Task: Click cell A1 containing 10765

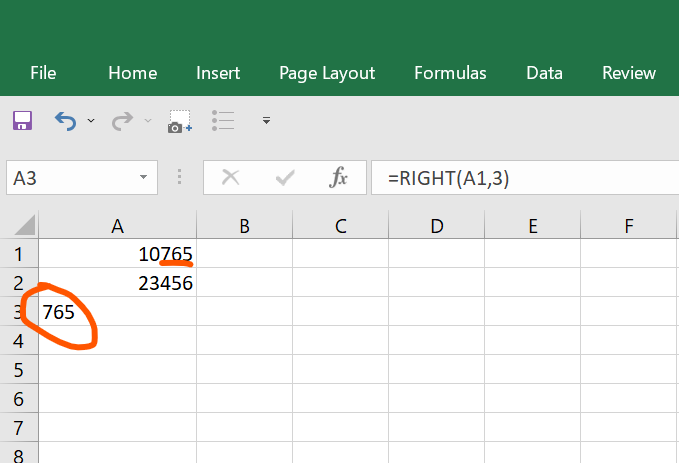Action: pyautogui.click(x=117, y=254)
